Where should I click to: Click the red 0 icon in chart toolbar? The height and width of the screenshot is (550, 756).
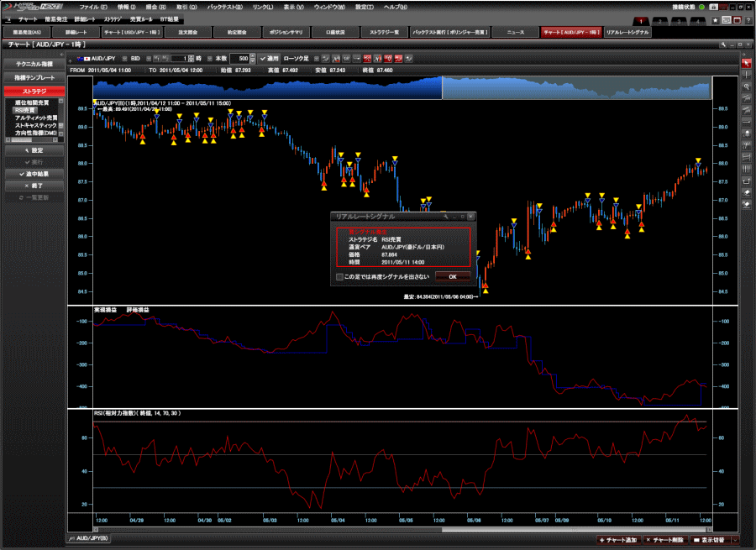388,58
